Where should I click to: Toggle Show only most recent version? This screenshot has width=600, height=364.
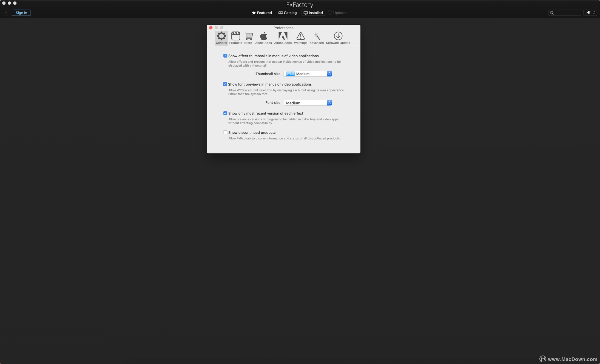click(225, 113)
